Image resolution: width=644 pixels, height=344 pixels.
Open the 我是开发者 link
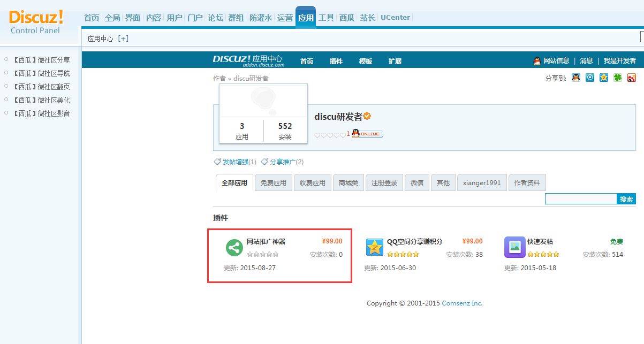[620, 61]
